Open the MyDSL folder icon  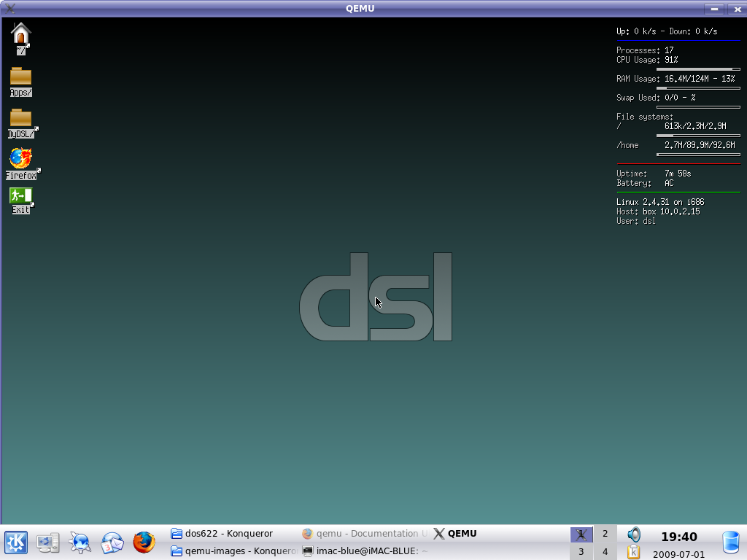click(20, 119)
